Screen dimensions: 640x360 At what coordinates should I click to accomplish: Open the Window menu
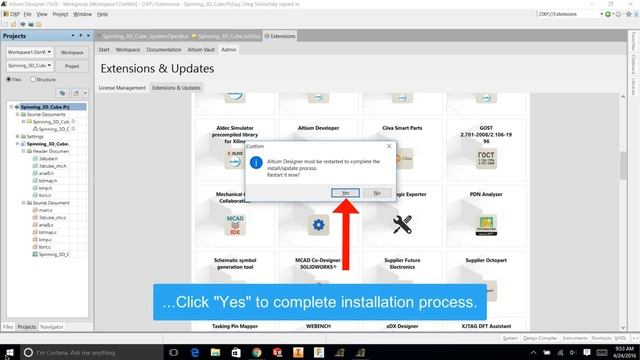(x=82, y=14)
